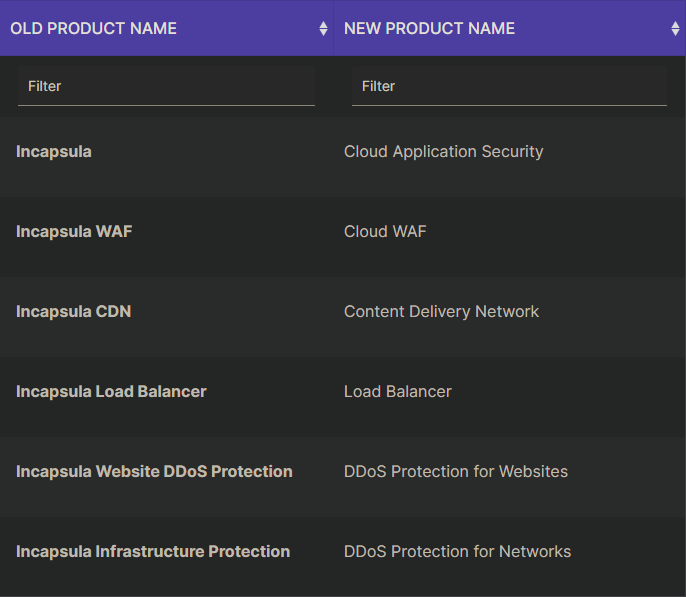Click the New Product Name header label
The width and height of the screenshot is (686, 597).
(429, 29)
